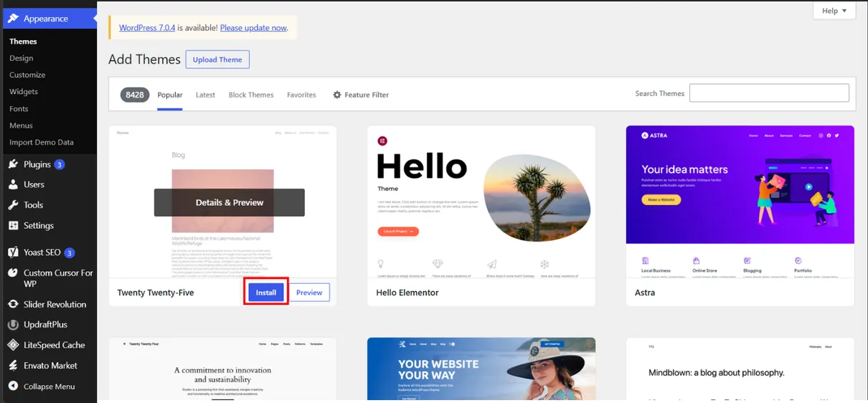
Task: Switch to the Latest tab
Action: pyautogui.click(x=205, y=95)
